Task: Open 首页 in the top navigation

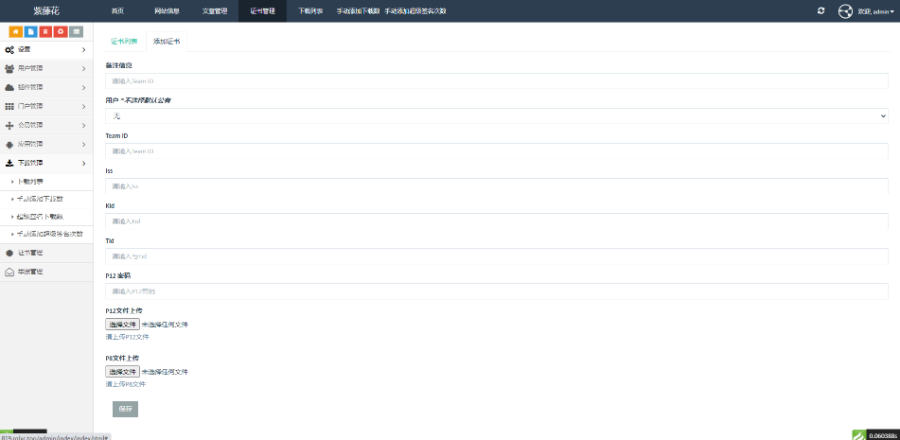Action: (117, 11)
